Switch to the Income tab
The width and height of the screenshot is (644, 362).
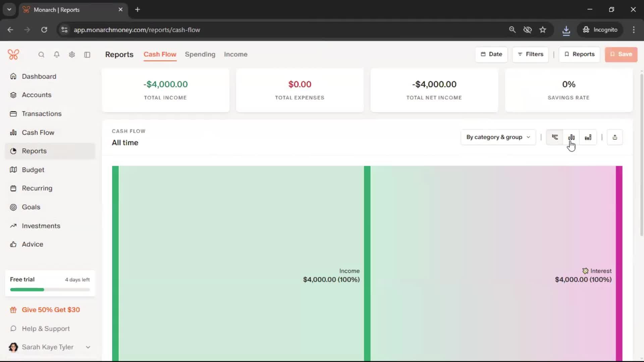click(235, 54)
